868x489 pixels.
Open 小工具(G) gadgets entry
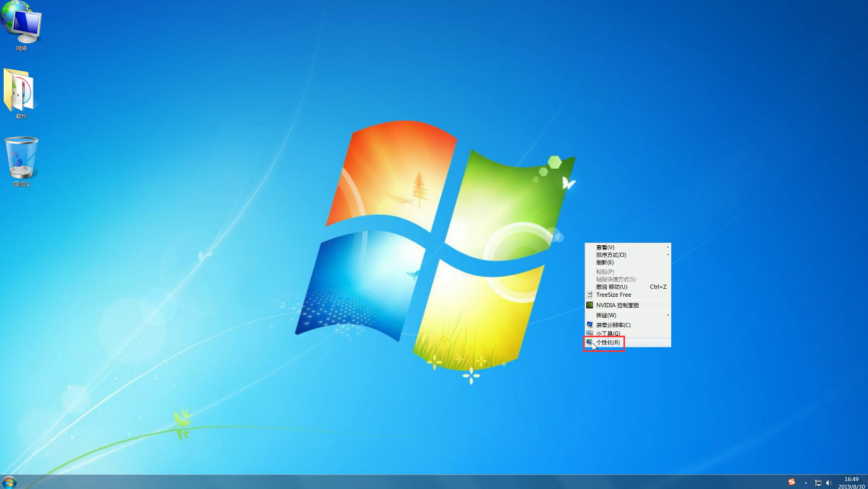pos(628,333)
